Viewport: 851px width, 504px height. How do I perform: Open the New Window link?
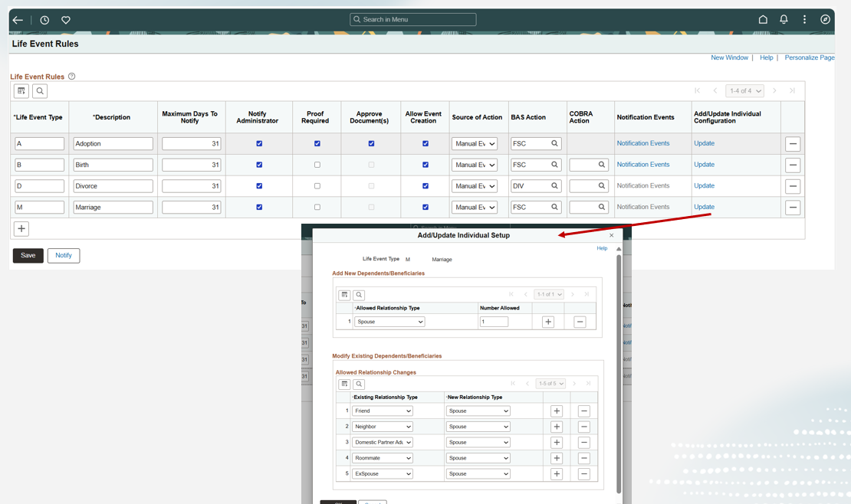coord(728,57)
